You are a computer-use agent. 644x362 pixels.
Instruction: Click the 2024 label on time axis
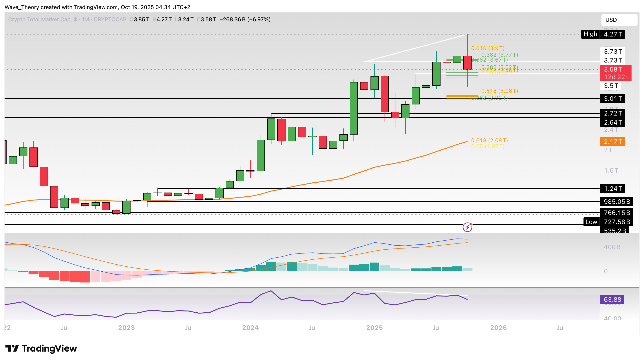tap(250, 328)
